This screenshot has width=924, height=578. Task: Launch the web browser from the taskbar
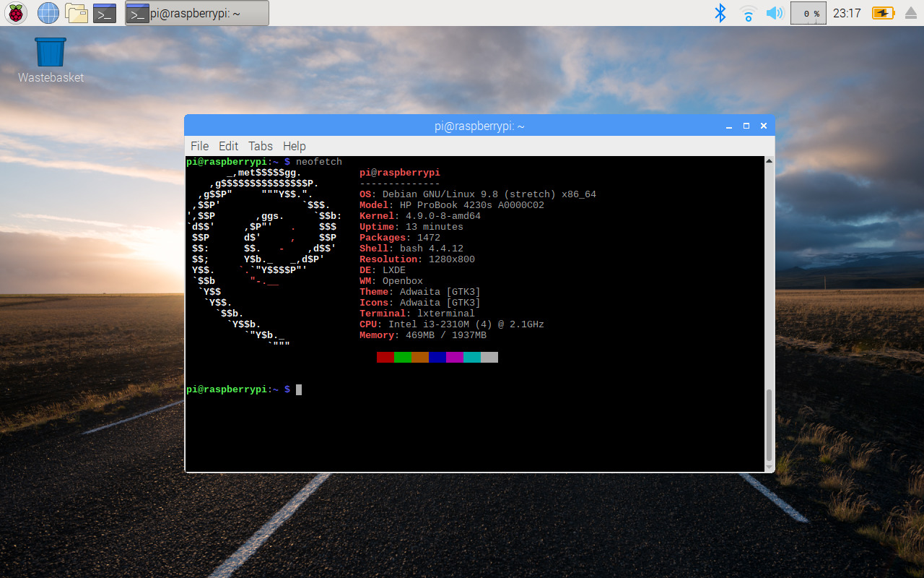tap(48, 12)
